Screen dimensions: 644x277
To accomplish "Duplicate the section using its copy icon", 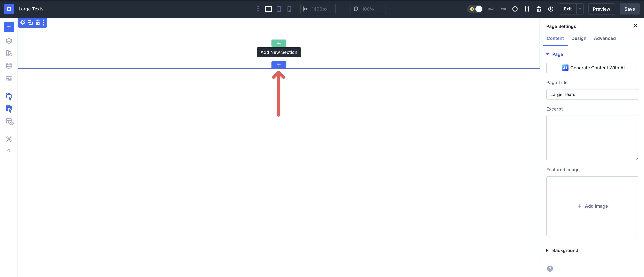I will click(x=30, y=23).
